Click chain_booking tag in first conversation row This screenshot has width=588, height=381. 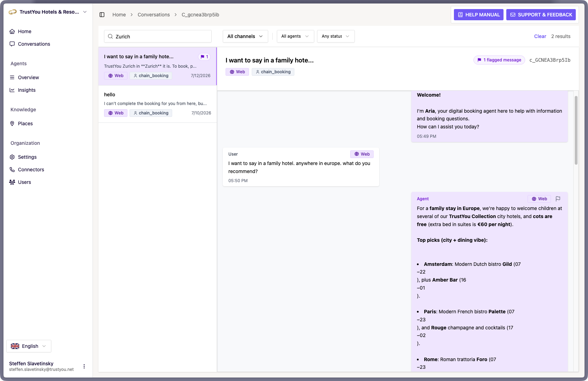point(151,76)
